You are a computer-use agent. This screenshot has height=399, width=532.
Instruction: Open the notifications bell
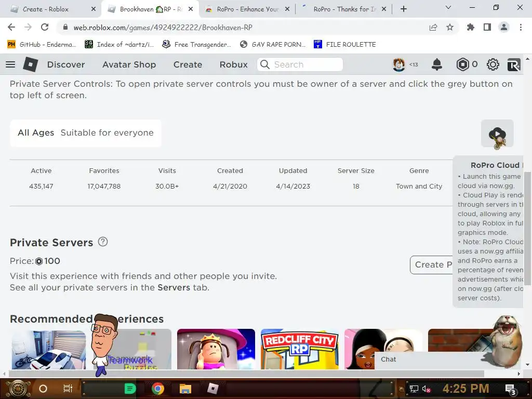click(436, 64)
